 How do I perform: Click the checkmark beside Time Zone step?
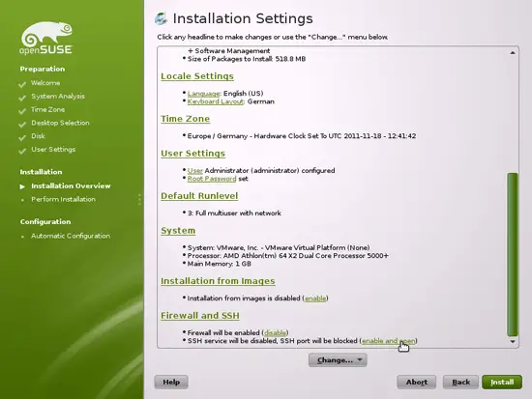22,111
